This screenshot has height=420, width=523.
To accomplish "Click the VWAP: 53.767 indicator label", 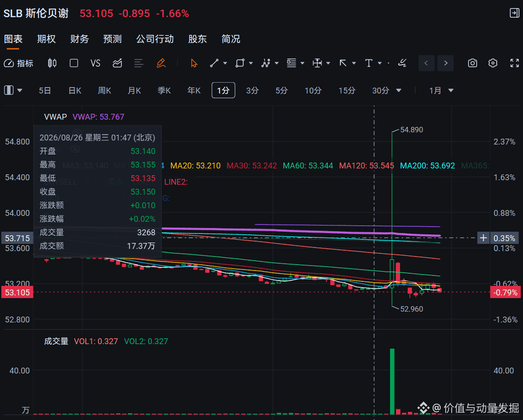I will 99,117.
